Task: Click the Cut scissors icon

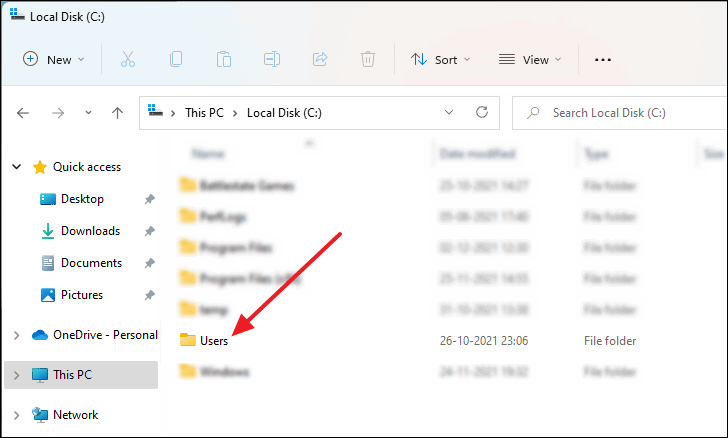Action: (x=128, y=59)
